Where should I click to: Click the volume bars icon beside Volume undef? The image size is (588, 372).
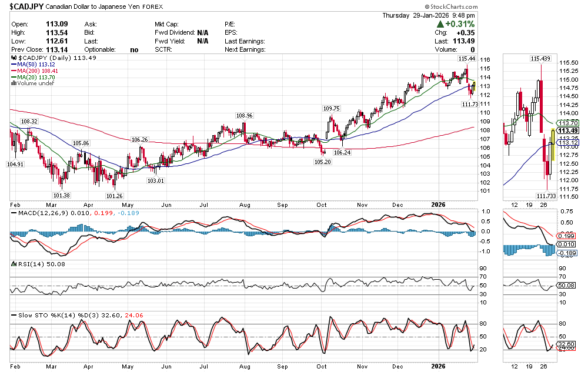tap(14, 83)
